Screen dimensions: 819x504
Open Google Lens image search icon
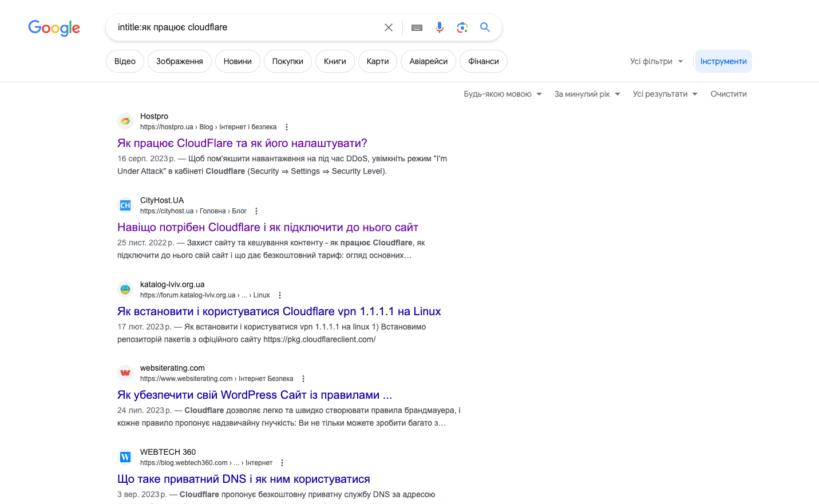pyautogui.click(x=462, y=27)
